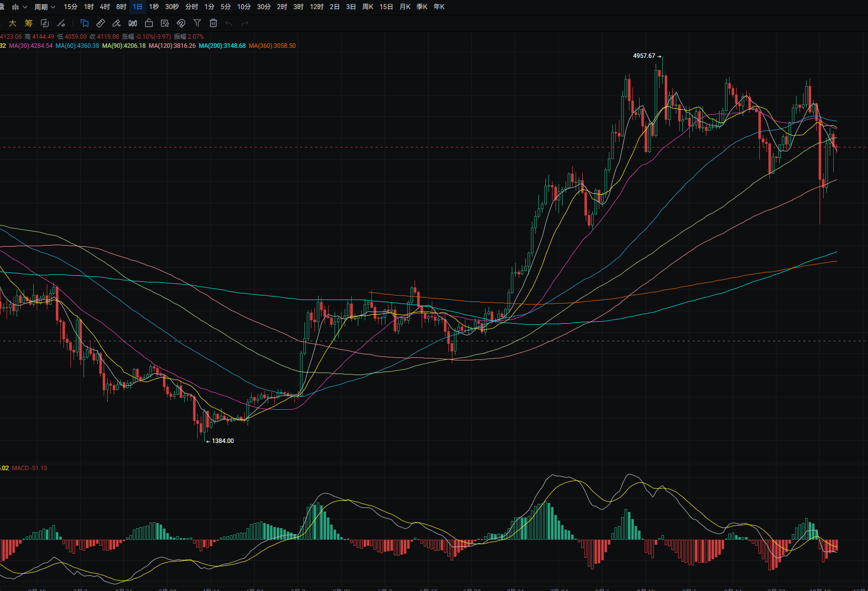868x591 pixels.
Task: Click the candlestick compare tool icon
Action: click(x=133, y=23)
